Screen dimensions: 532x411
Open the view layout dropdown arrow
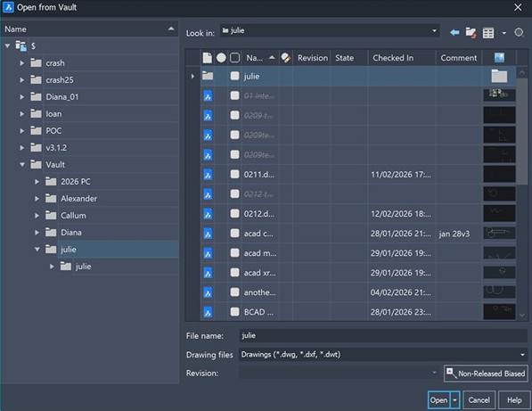(x=504, y=33)
